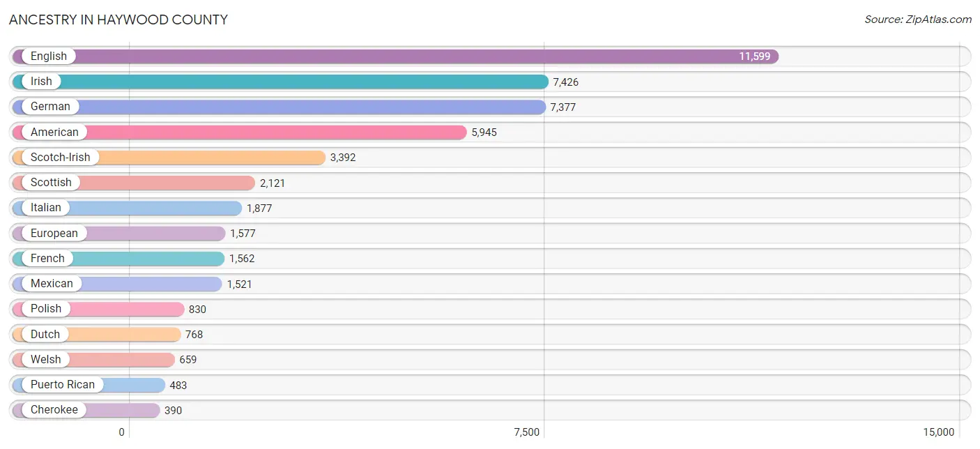Click the chart title Ancestry in Haywood County
This screenshot has height=449, width=980.
(x=118, y=20)
